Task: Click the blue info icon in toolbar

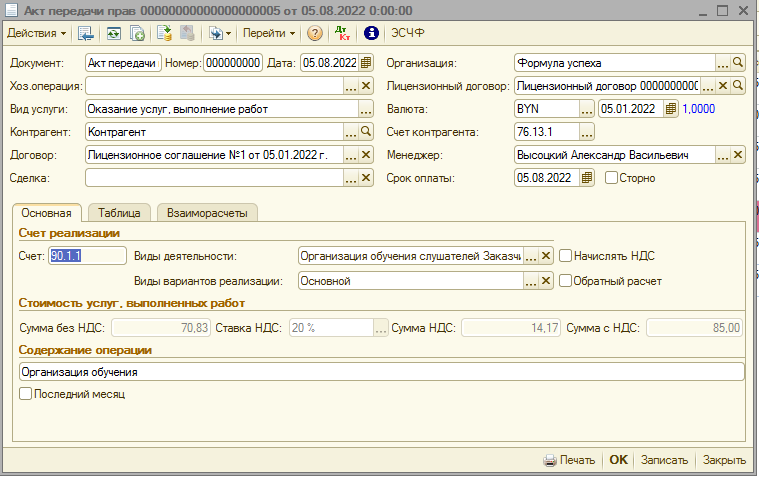Action: point(370,33)
